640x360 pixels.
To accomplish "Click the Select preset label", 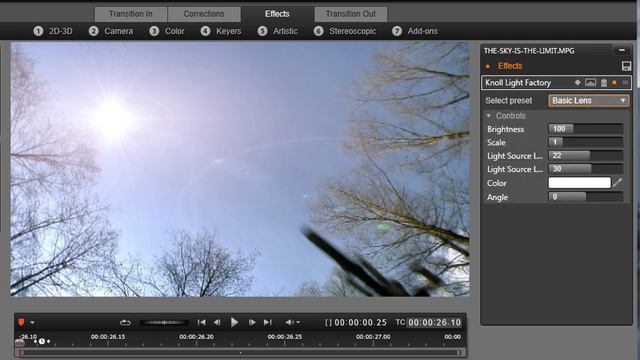I will [x=509, y=100].
